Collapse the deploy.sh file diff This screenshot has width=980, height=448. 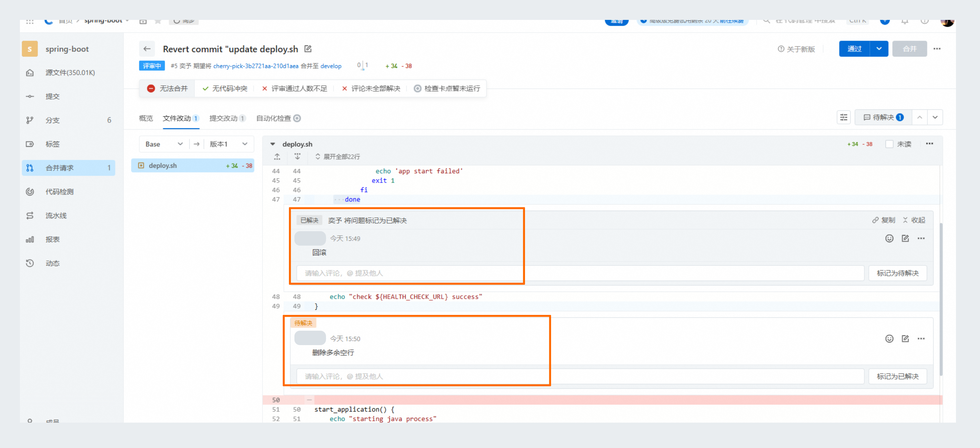tap(273, 144)
